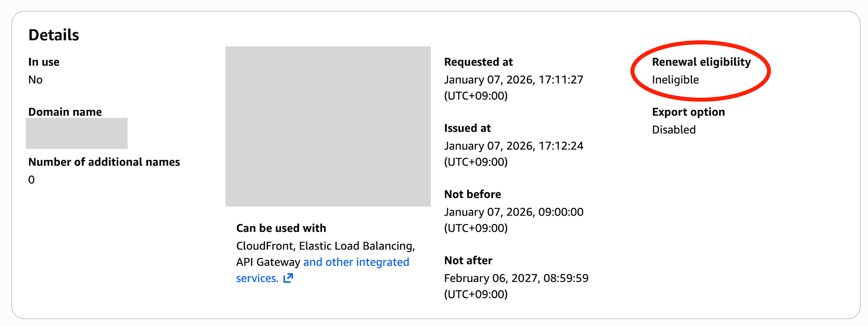Click the Export option label
868x326 pixels.
pyautogui.click(x=688, y=112)
